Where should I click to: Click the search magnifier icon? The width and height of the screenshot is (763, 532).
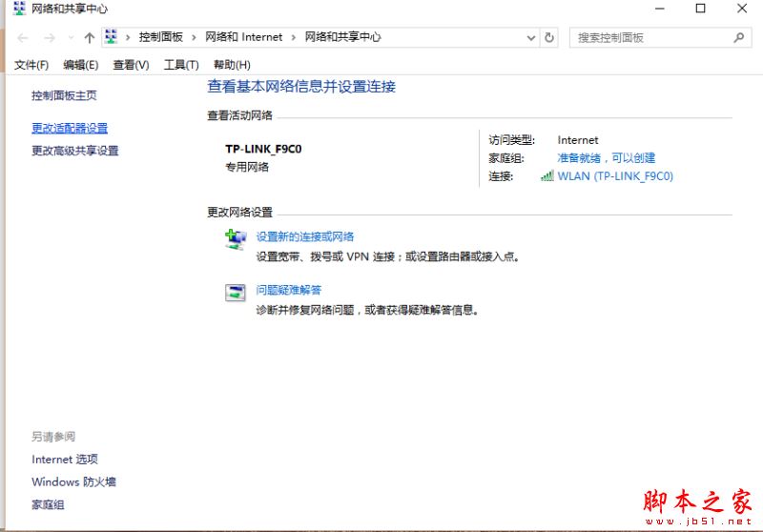coord(738,37)
